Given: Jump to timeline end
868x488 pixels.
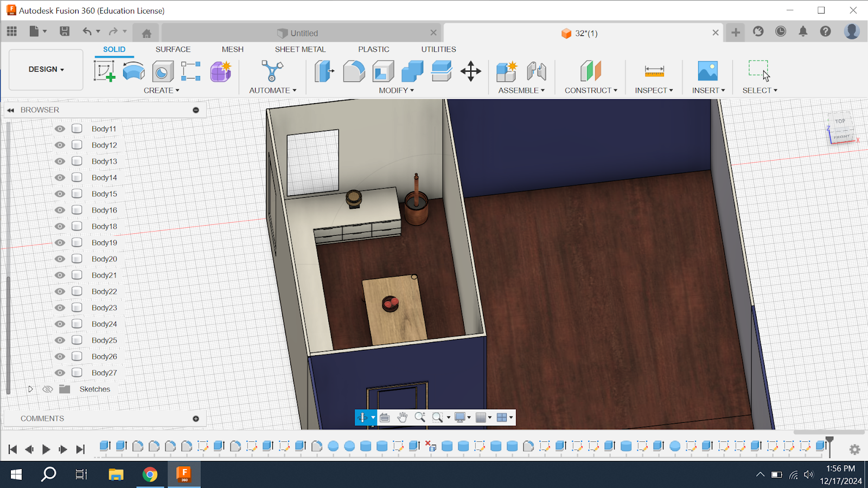Looking at the screenshot, I should coord(80,449).
